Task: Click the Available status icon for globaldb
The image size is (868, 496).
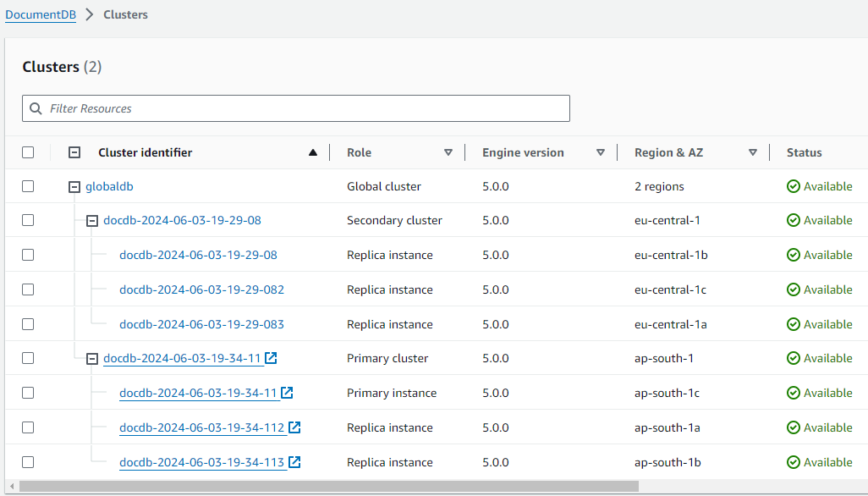Action: [794, 185]
